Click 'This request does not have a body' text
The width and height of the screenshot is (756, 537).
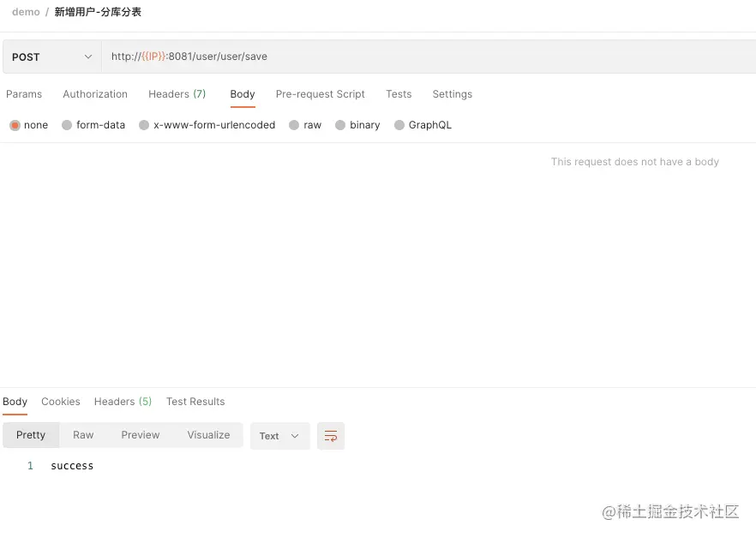click(x=635, y=162)
